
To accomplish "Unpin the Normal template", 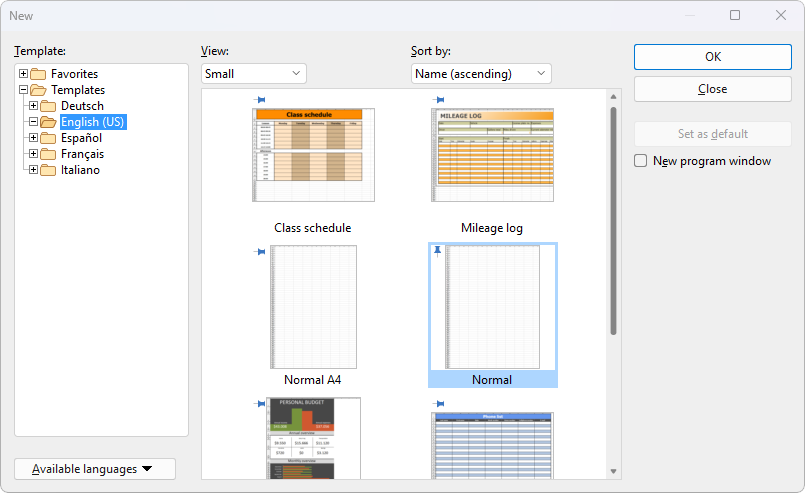I will 437,251.
